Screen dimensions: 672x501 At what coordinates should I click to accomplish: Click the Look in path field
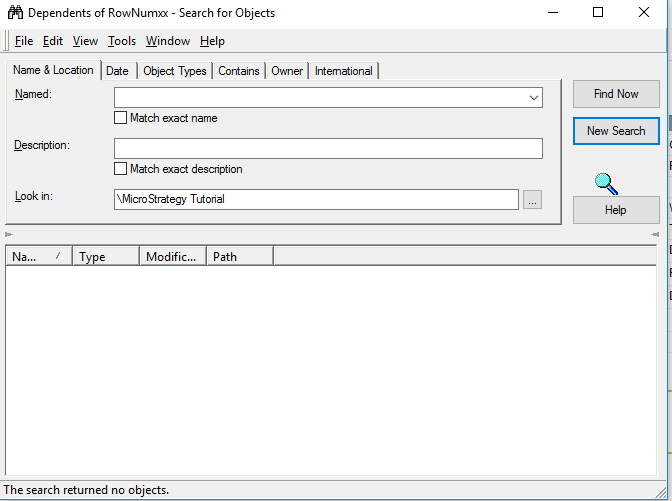point(316,199)
